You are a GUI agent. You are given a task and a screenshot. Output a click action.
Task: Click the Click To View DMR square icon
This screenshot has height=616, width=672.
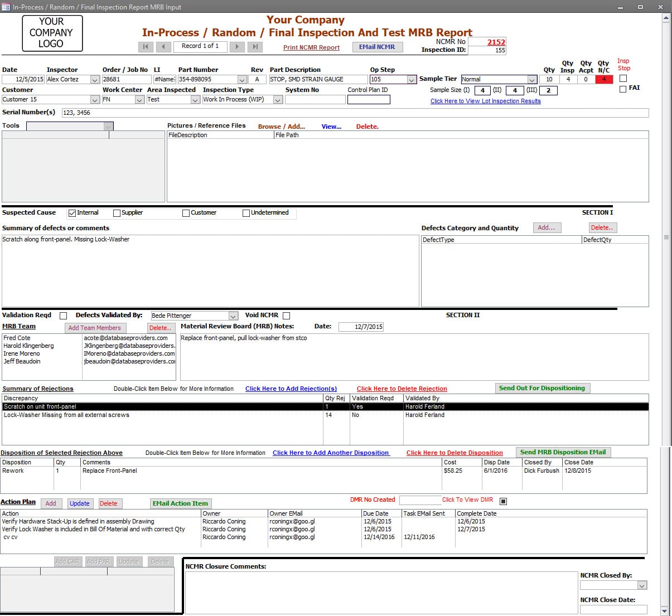(x=504, y=501)
